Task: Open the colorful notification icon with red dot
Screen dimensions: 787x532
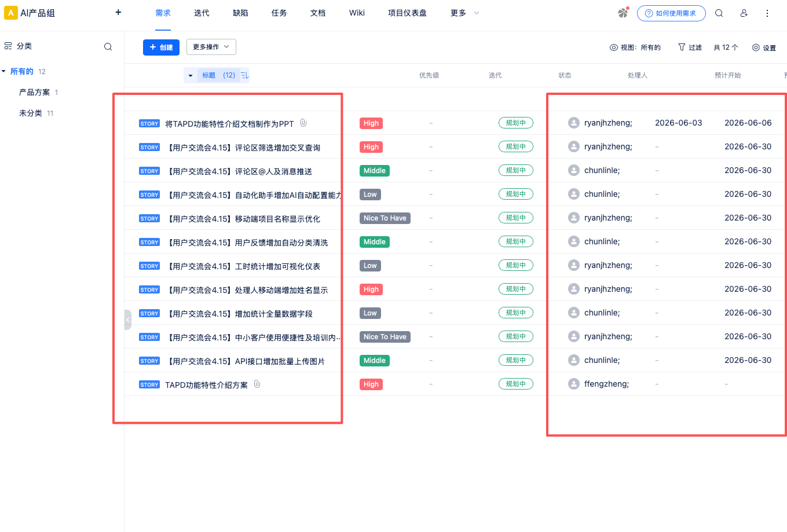Action: coord(623,13)
